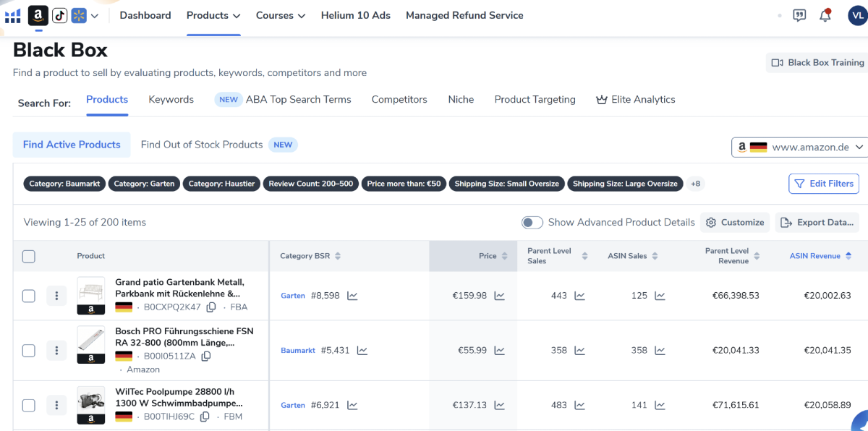Viewport: 868px width, 431px height.
Task: Open price history chart for €137.13
Action: pyautogui.click(x=499, y=406)
